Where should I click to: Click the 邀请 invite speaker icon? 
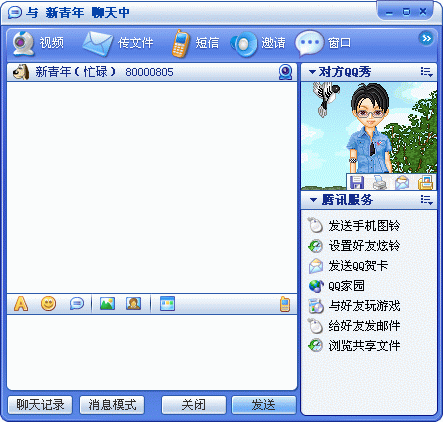(x=244, y=44)
